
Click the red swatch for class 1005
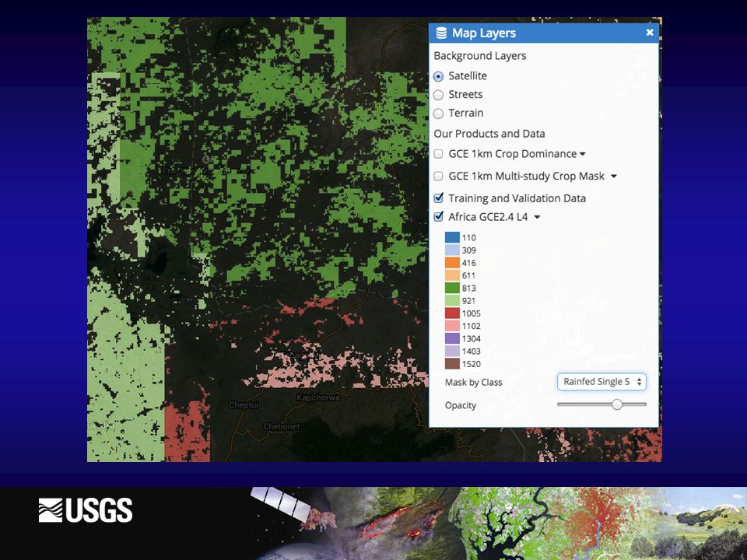(452, 313)
